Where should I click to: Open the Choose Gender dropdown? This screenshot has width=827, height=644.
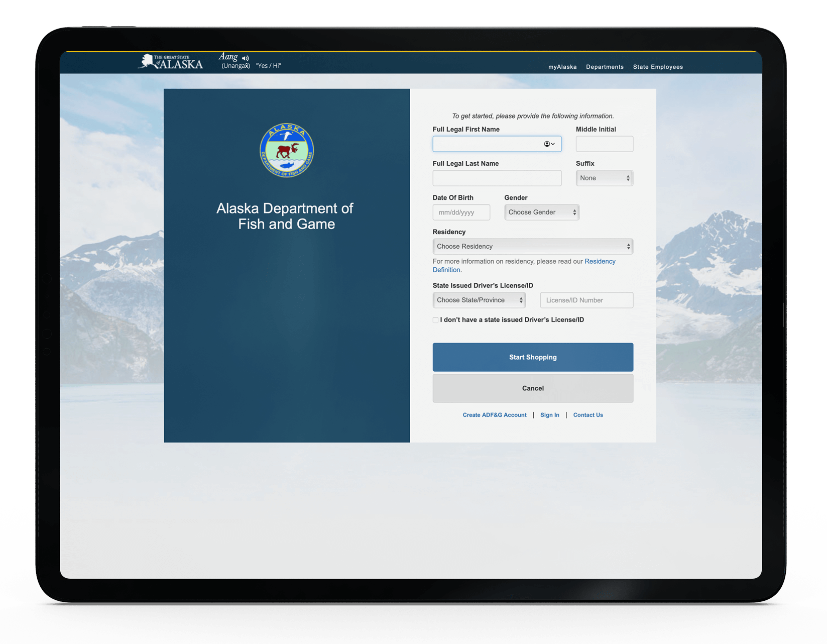[x=541, y=212]
